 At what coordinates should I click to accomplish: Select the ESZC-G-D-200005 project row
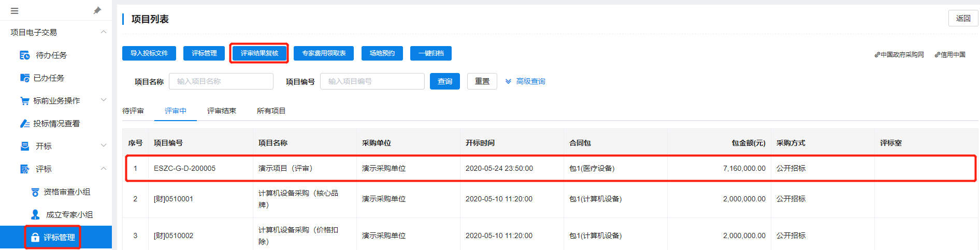click(184, 169)
